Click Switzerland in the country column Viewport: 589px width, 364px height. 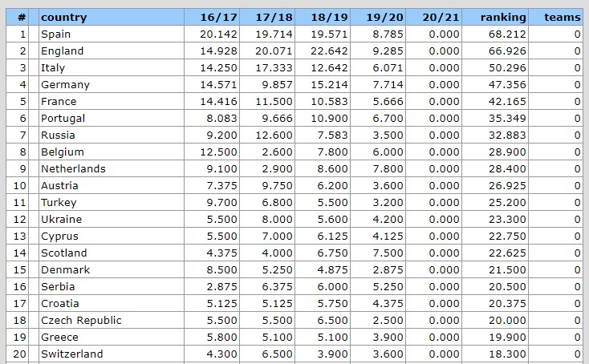[x=72, y=354]
